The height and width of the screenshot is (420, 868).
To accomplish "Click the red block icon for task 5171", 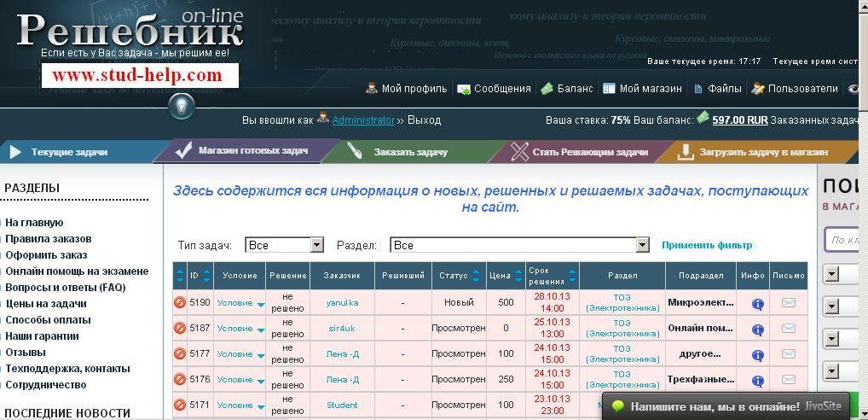I will pyautogui.click(x=179, y=405).
